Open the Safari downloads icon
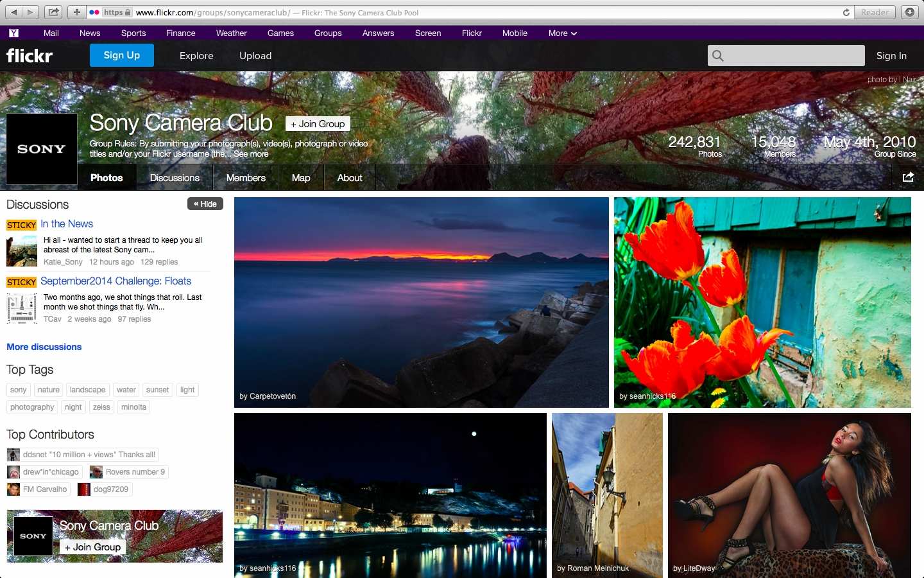 click(x=909, y=12)
